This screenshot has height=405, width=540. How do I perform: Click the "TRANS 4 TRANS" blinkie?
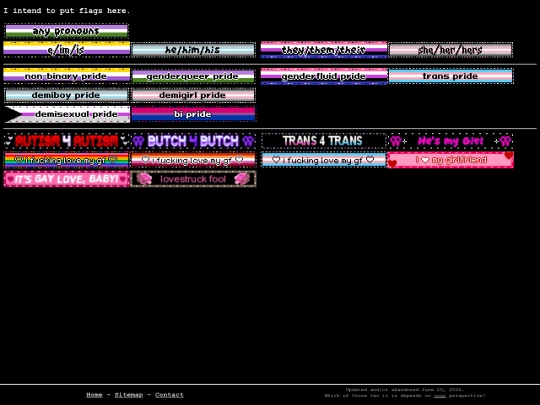pos(323,141)
